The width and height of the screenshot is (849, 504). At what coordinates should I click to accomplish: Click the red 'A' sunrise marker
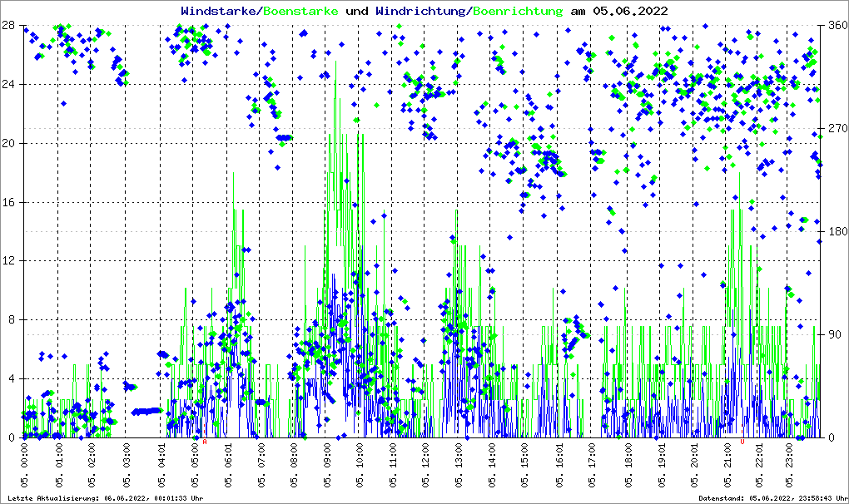coord(205,442)
